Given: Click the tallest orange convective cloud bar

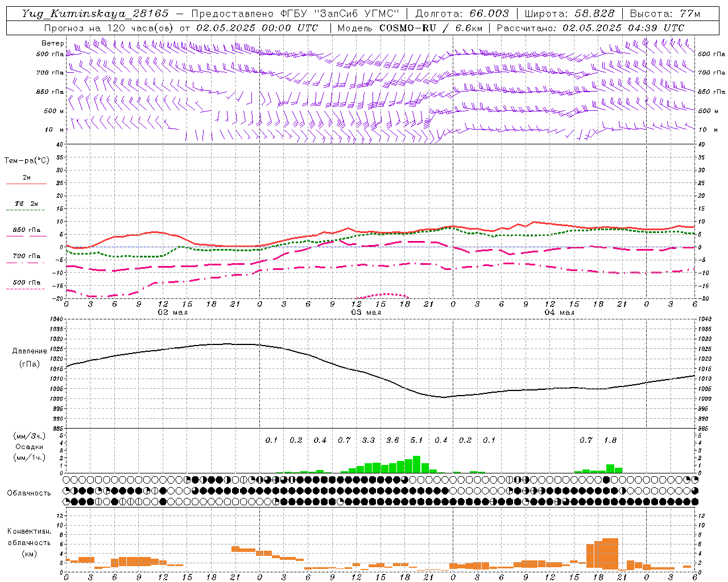Looking at the screenshot, I should click(x=610, y=554).
